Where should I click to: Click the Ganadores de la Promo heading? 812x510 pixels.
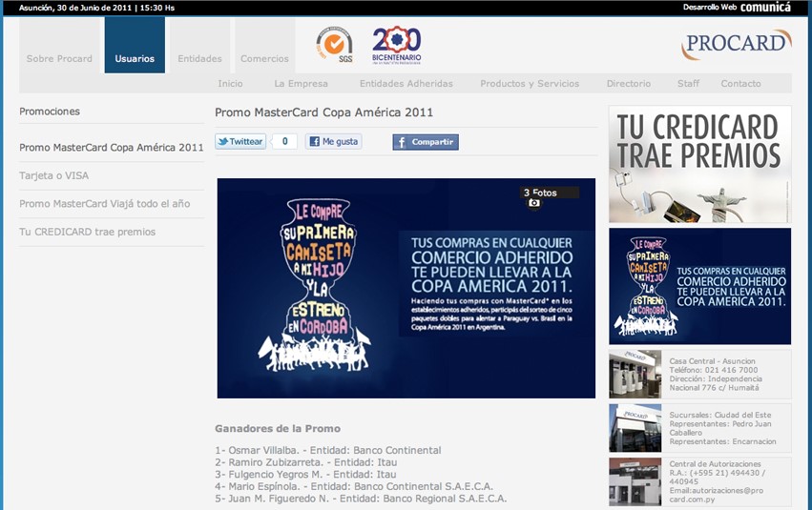coord(278,428)
